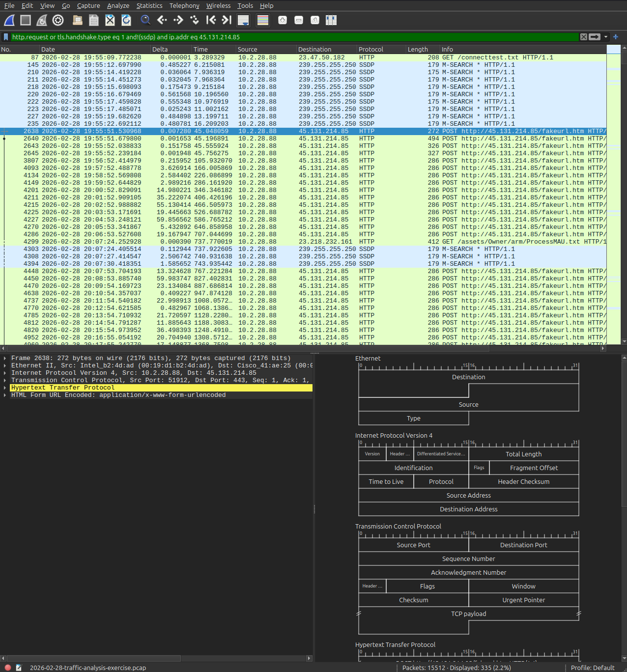Expand Transmission Control Protocol details

tap(5, 380)
